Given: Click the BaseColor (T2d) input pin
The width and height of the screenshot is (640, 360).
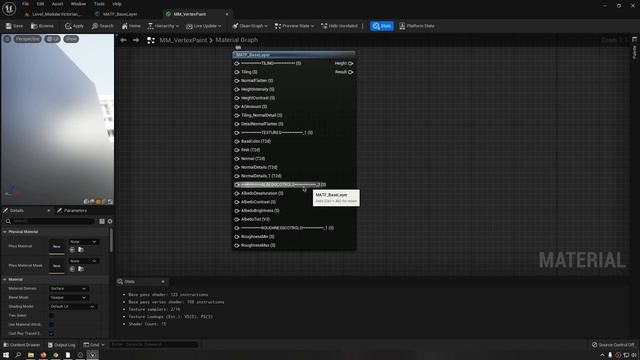Looking at the screenshot, I should coord(237,141).
